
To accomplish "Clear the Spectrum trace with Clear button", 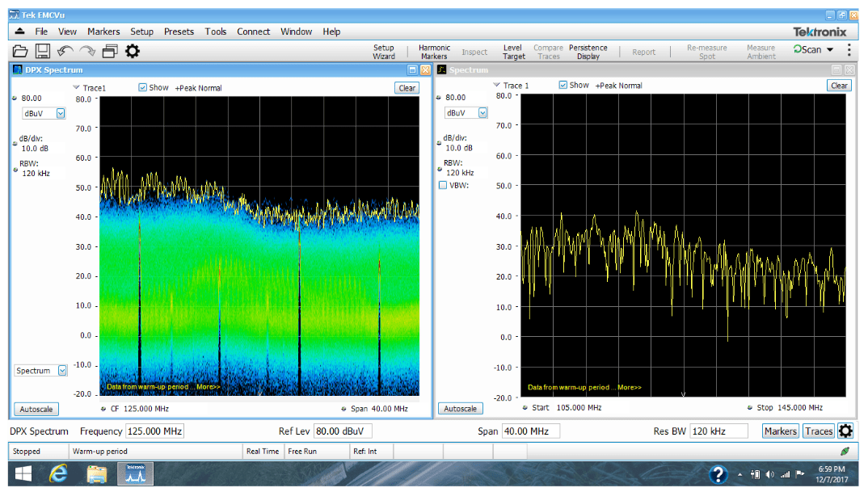I will coord(839,85).
